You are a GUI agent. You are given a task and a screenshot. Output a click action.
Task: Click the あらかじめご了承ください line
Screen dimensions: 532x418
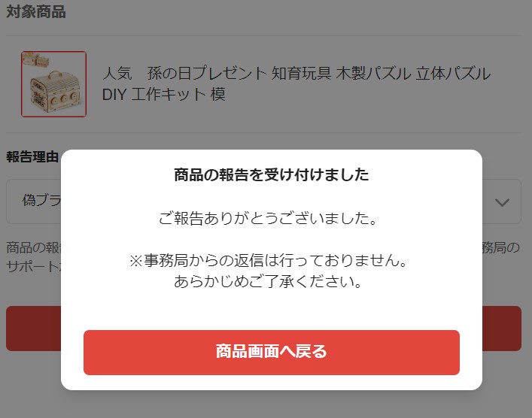click(268, 281)
